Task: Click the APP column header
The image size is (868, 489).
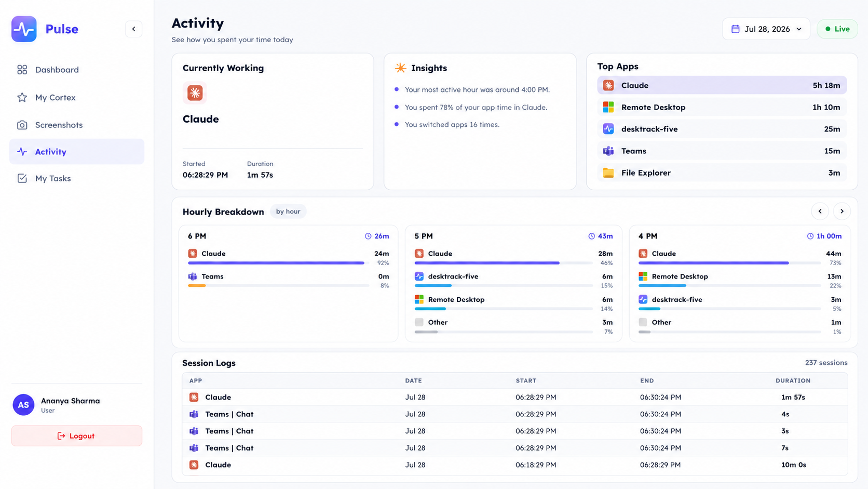Action: [x=196, y=381]
